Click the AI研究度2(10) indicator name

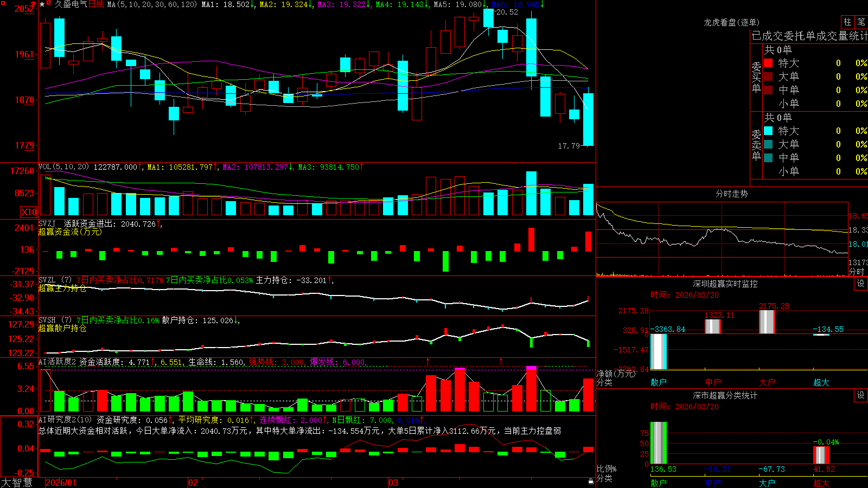pyautogui.click(x=65, y=420)
